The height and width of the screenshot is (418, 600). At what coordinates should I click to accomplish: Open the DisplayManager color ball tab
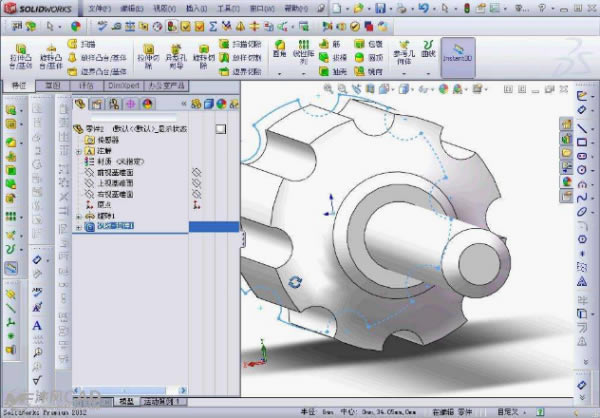(147, 103)
